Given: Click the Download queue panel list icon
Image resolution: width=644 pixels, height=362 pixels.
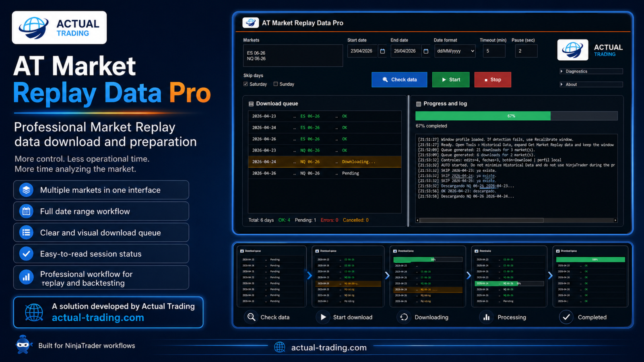Looking at the screenshot, I should coord(251,103).
